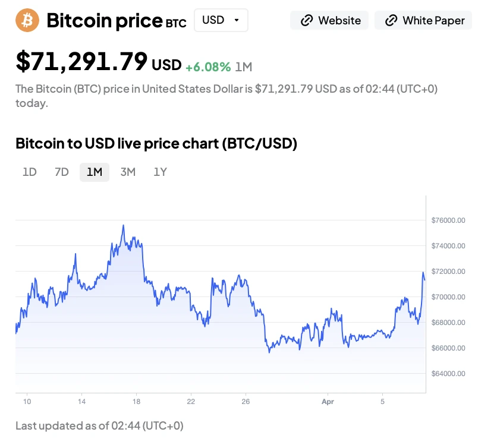This screenshot has width=497, height=448.
Task: Select the 1M chart range tab
Action: (x=95, y=172)
